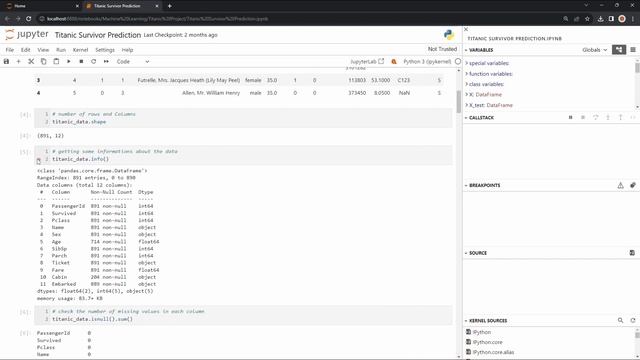This screenshot has width=640, height=360.
Task: Refresh the kernel sources list
Action: tap(633, 320)
